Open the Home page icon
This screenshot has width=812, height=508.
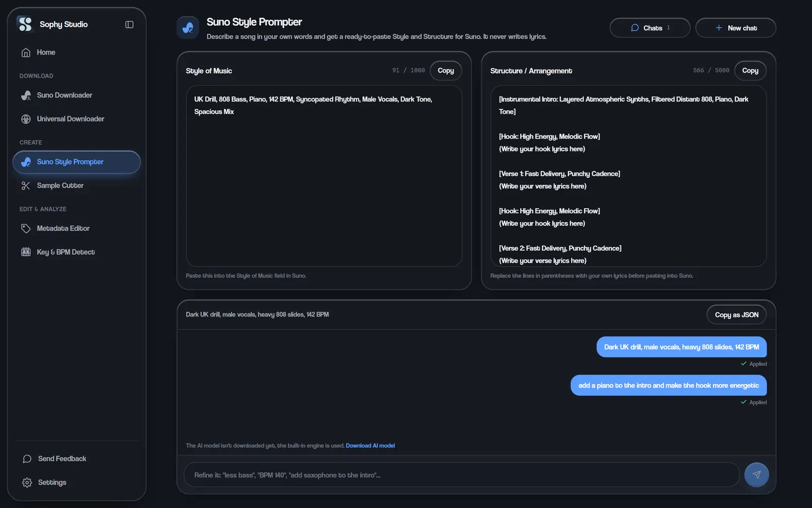(x=26, y=52)
